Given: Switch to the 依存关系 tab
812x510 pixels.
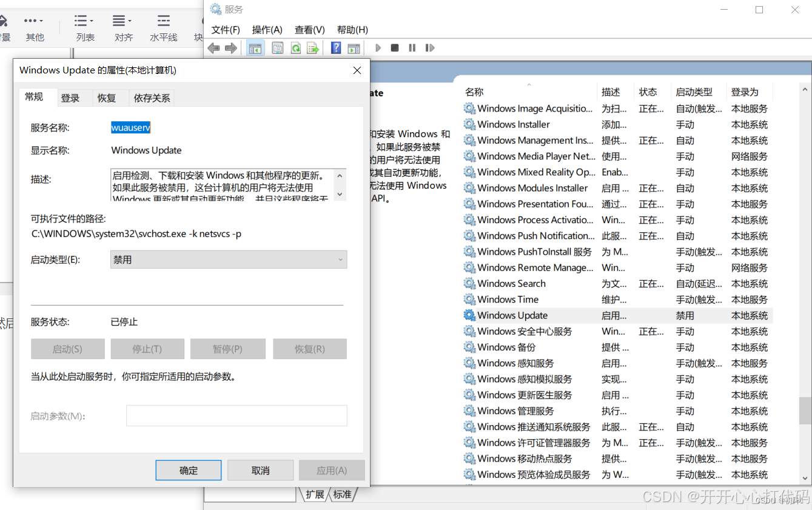Looking at the screenshot, I should tap(152, 98).
